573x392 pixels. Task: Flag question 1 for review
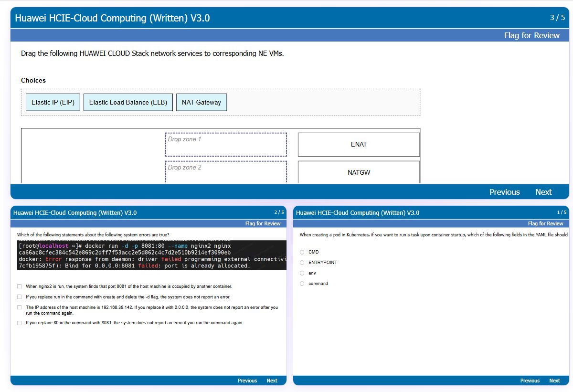coord(545,223)
